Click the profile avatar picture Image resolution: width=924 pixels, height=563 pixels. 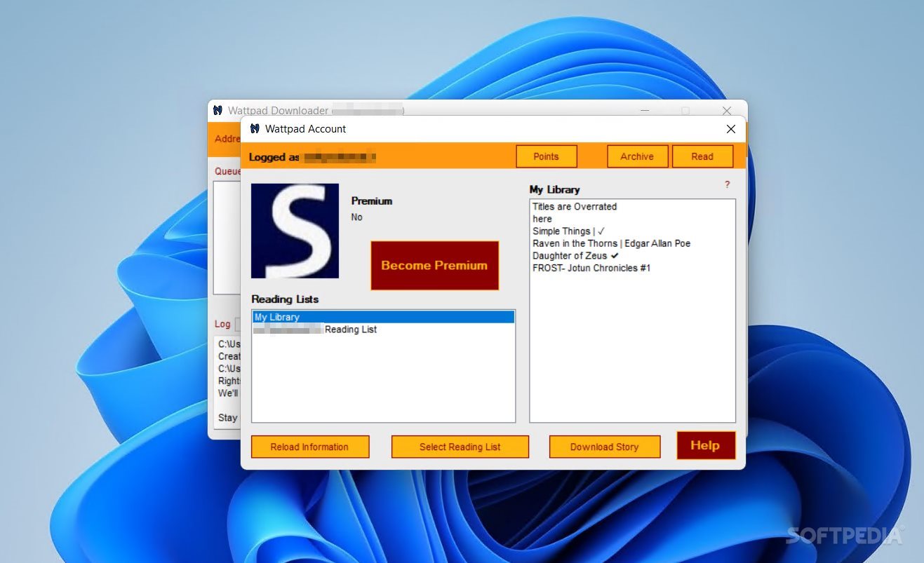tap(295, 231)
